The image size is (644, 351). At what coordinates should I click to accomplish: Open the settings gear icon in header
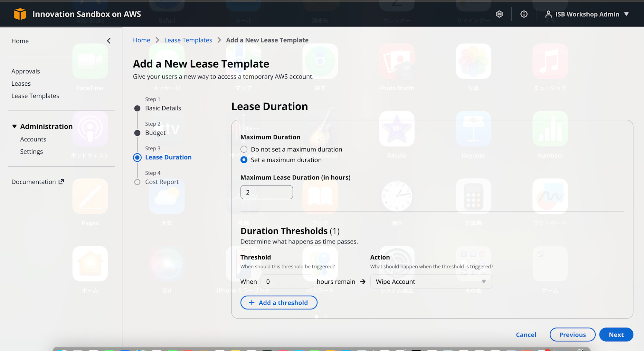coord(499,14)
